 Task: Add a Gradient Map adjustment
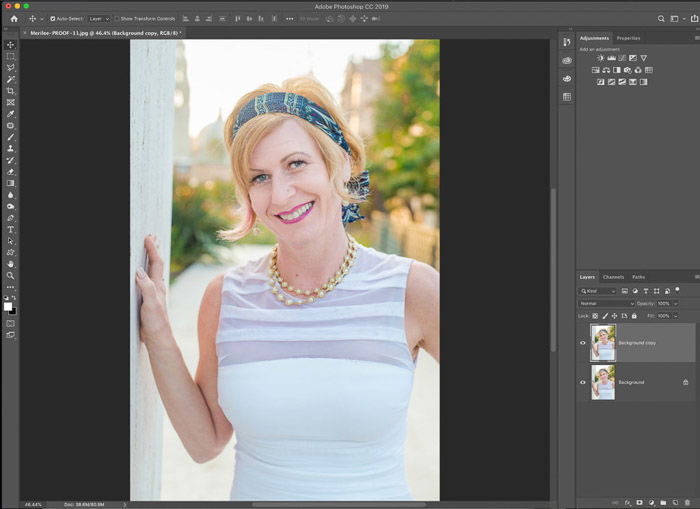click(643, 82)
